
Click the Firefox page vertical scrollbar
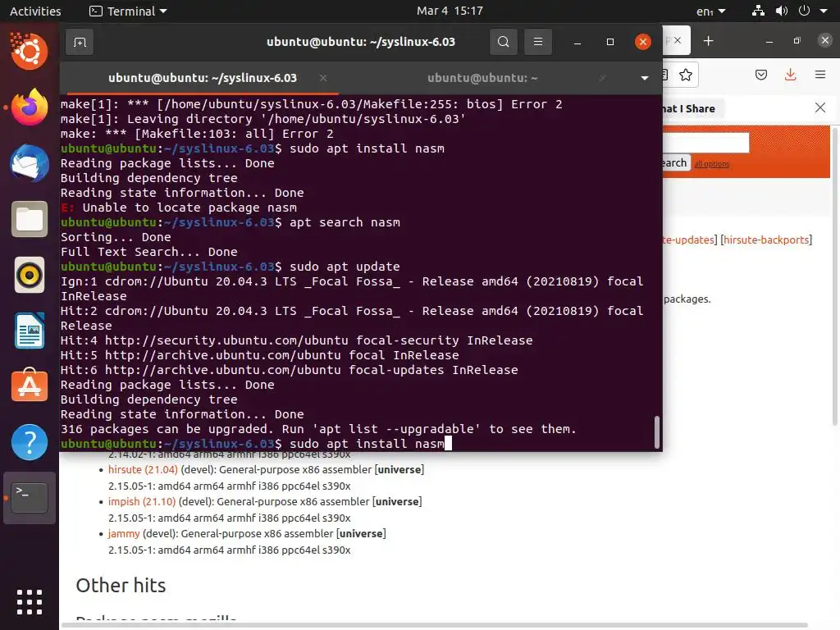click(x=834, y=276)
